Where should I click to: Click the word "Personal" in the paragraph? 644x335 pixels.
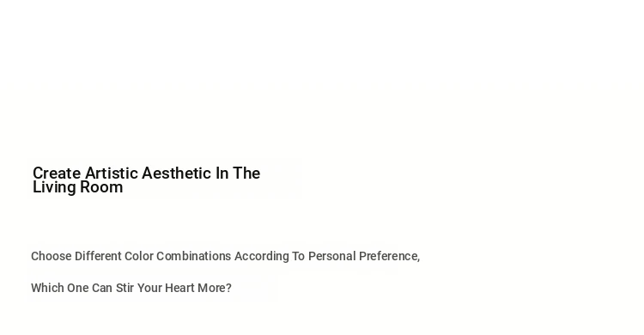point(331,256)
